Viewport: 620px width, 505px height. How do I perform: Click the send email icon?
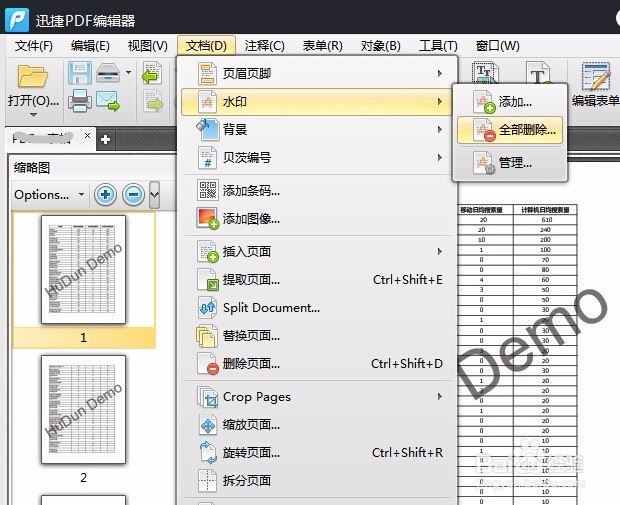click(x=108, y=100)
